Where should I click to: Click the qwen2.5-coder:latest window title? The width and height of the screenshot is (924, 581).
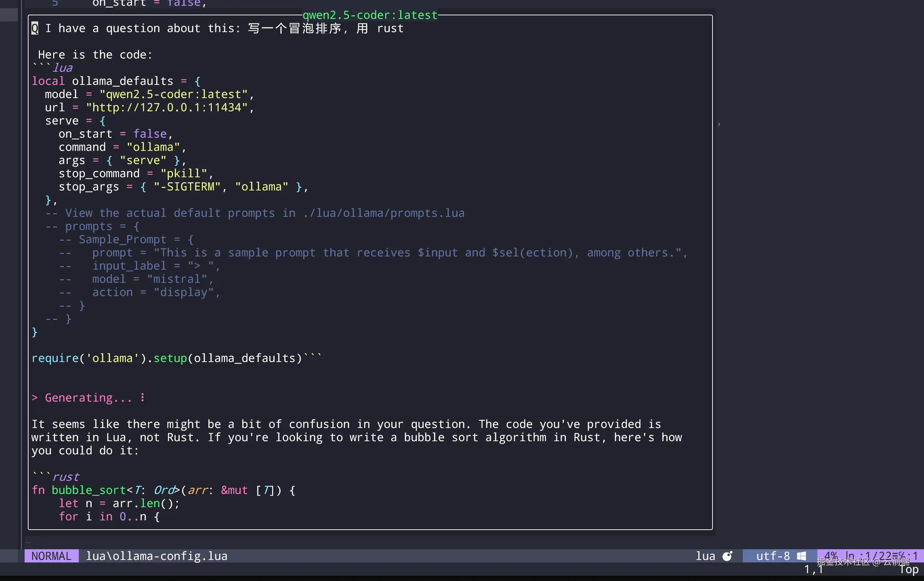[369, 15]
